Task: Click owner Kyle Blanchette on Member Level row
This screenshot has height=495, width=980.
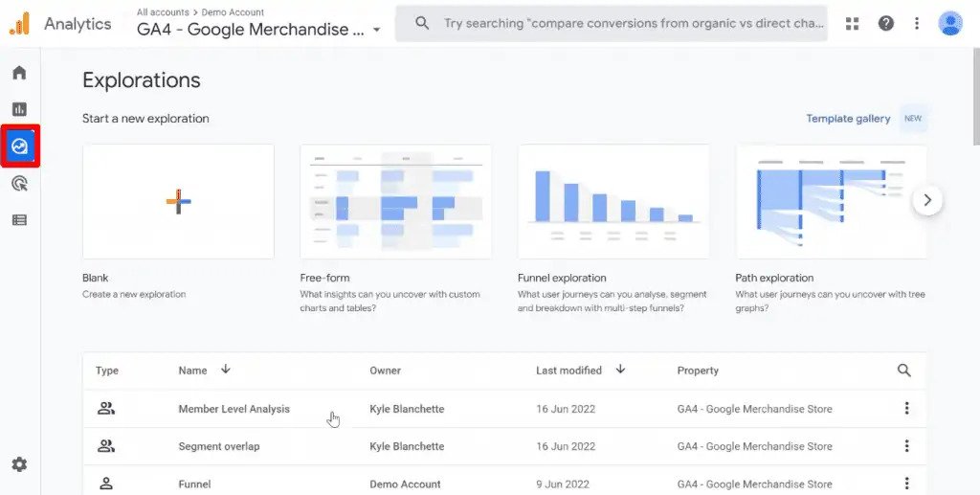Action: point(407,409)
